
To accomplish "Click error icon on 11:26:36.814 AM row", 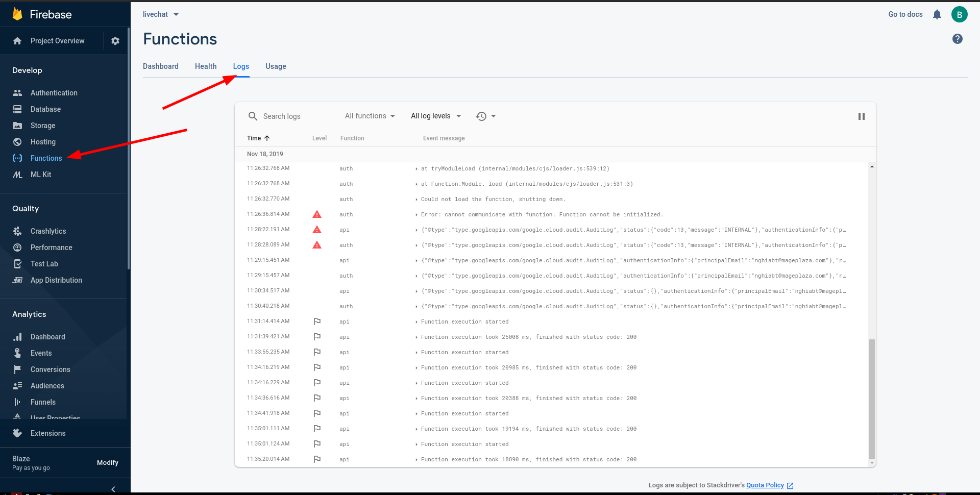I will 317,214.
